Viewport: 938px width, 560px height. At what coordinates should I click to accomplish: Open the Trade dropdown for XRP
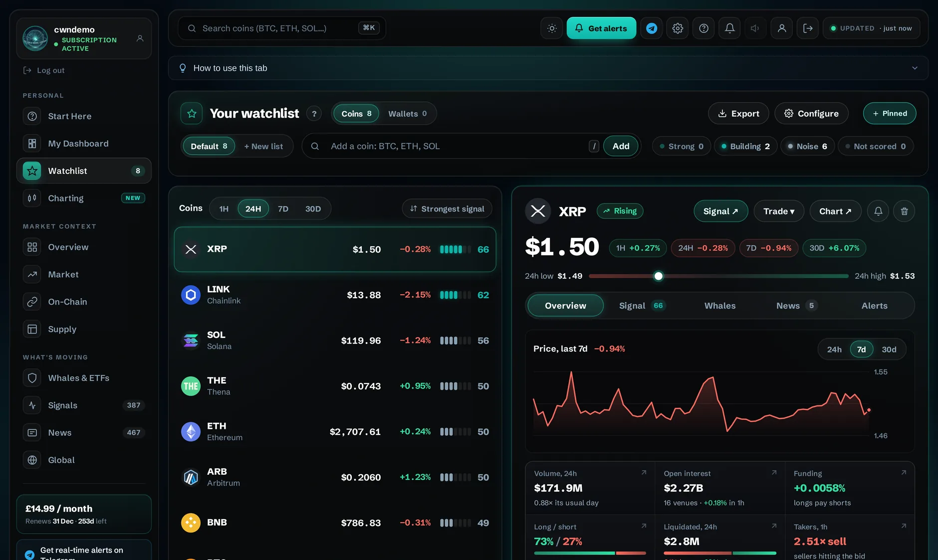[x=779, y=211]
